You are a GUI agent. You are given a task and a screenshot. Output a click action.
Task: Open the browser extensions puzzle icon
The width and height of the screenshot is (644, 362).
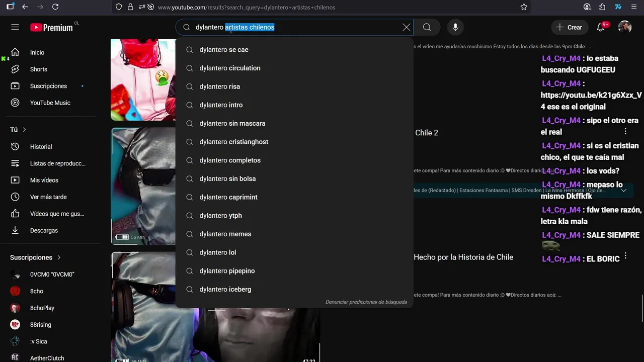pos(602,7)
